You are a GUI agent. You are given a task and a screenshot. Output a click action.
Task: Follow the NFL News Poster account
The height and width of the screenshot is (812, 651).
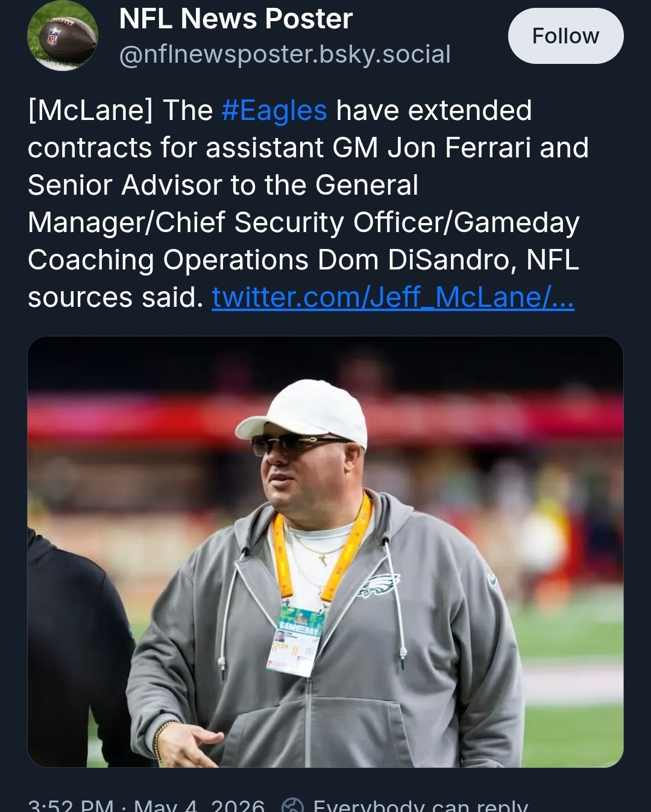565,36
